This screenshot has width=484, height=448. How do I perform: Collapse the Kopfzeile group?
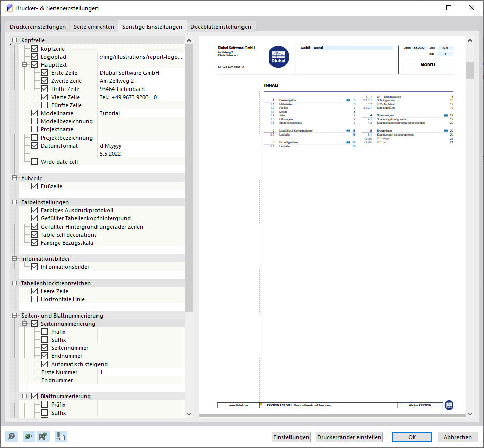(x=14, y=40)
